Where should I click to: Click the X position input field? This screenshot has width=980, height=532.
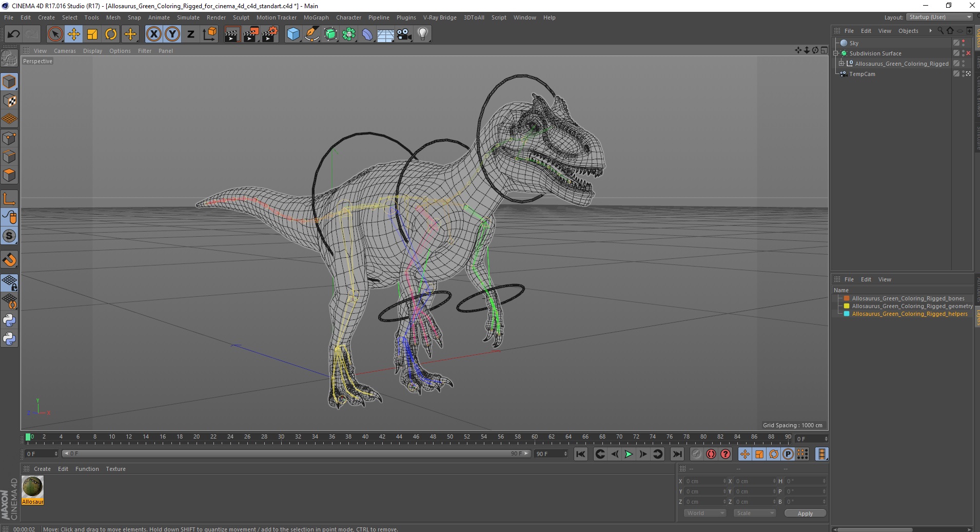704,481
